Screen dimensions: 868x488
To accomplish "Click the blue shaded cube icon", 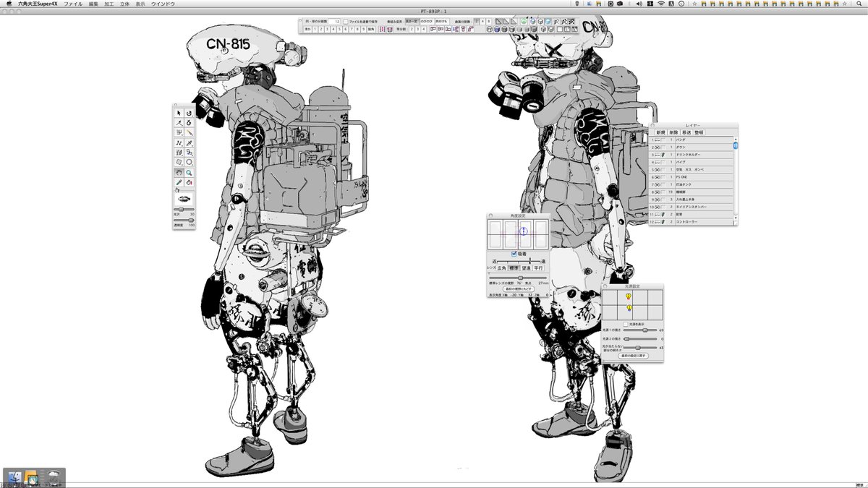I will coord(548,22).
